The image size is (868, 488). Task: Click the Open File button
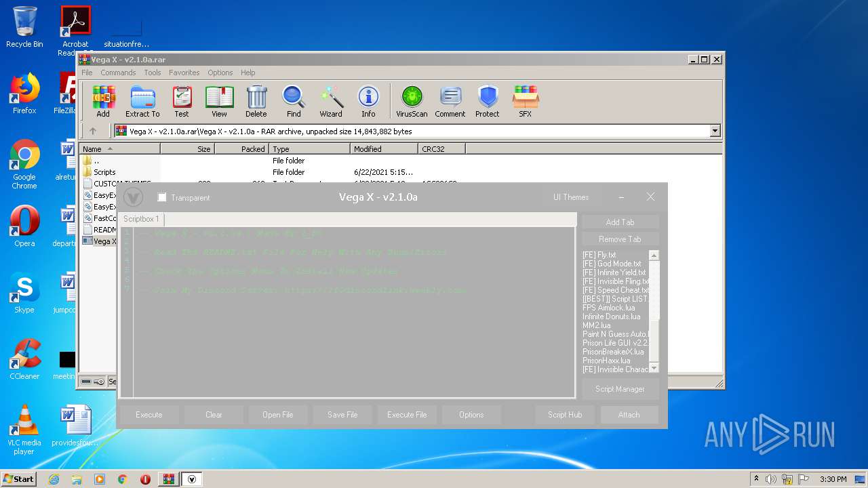point(278,415)
